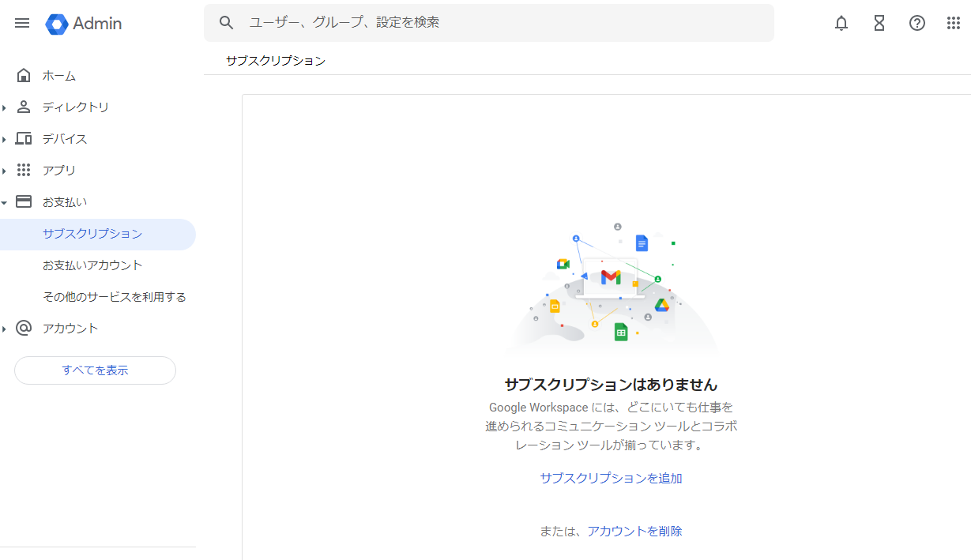Expand the アカウント section arrow
Screen dimensions: 971x560
point(5,329)
